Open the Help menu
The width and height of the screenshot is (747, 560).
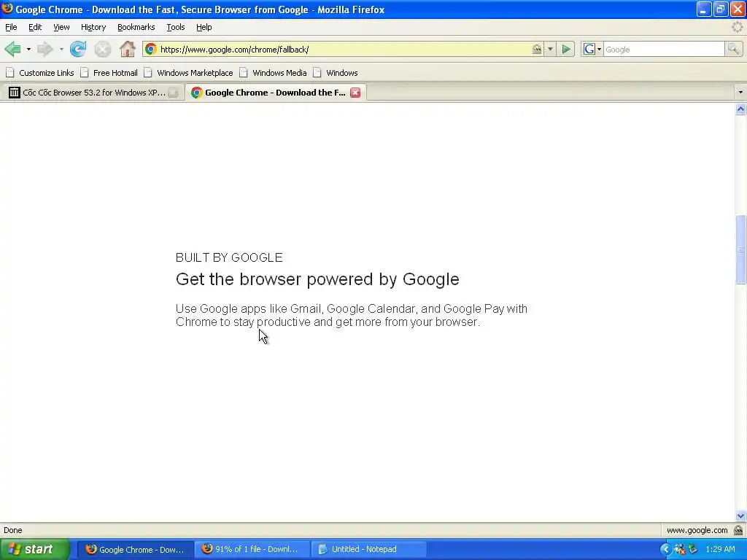click(204, 27)
